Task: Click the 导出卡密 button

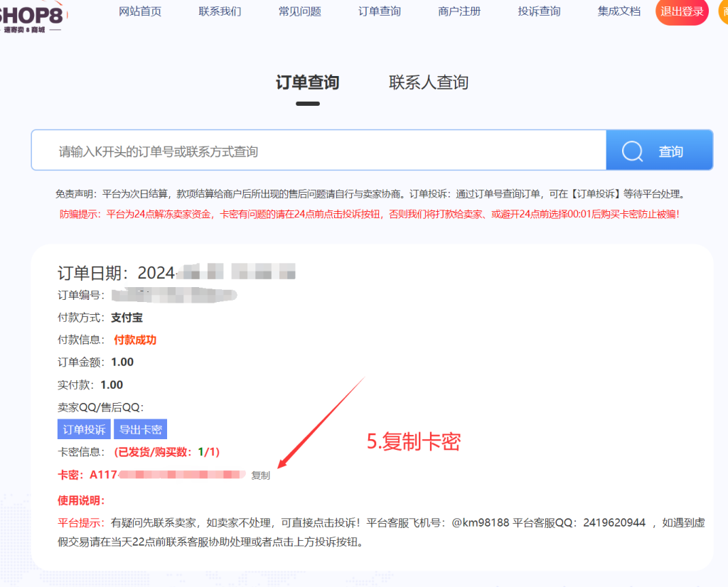Action: point(140,429)
